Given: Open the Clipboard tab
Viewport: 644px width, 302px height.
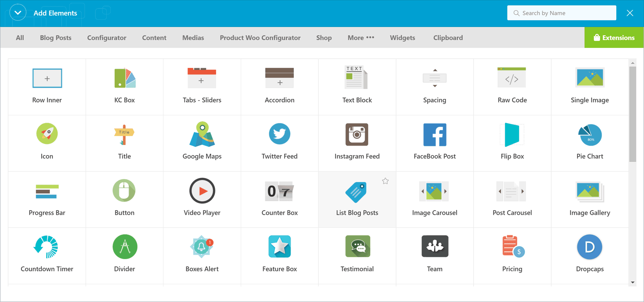Looking at the screenshot, I should 448,38.
